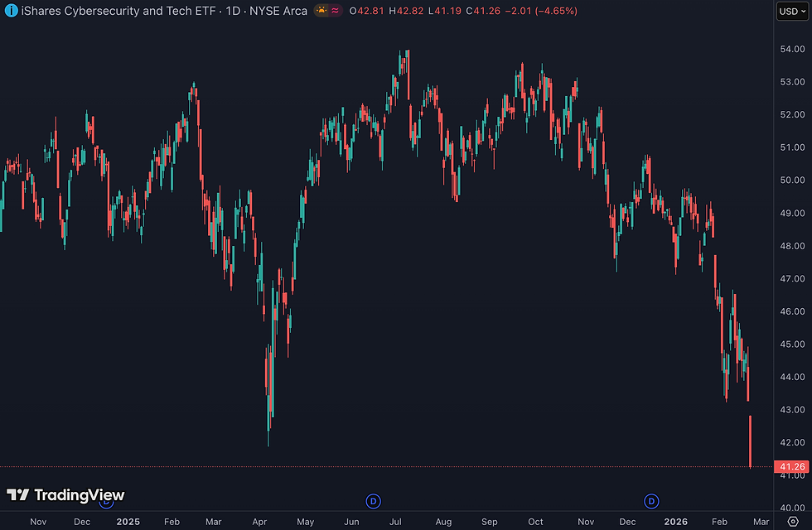Click the sun market status icon

(321, 10)
